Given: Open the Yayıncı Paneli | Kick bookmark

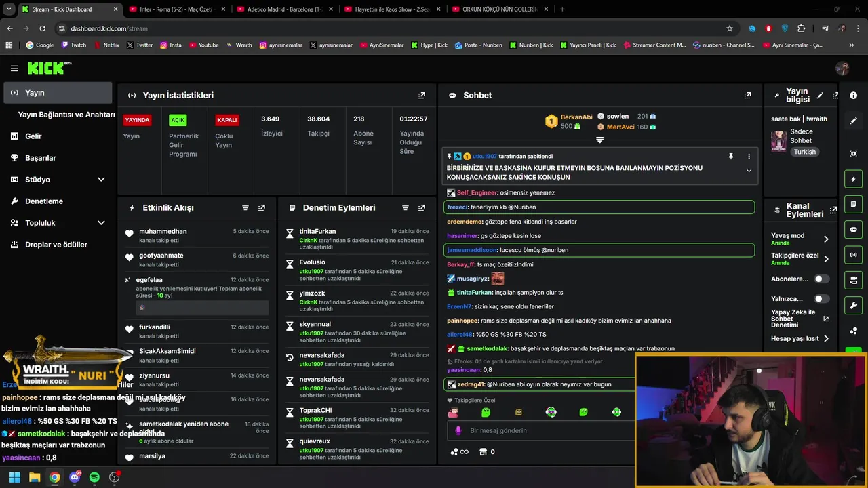Looking at the screenshot, I should tap(587, 45).
